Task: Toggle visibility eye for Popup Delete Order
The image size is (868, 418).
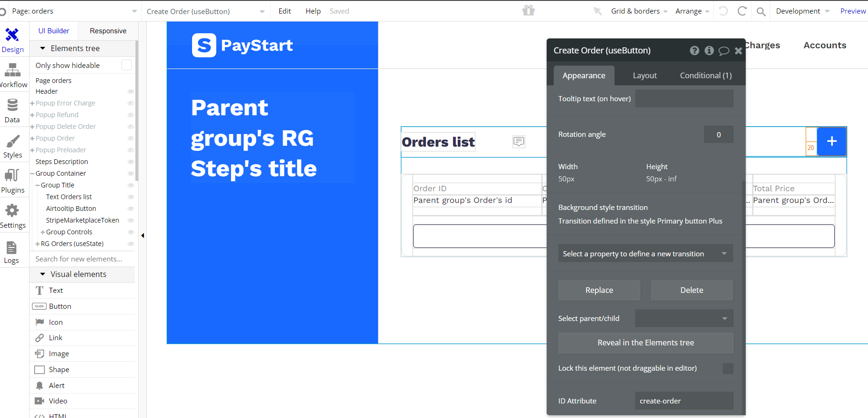Action: coord(131,127)
